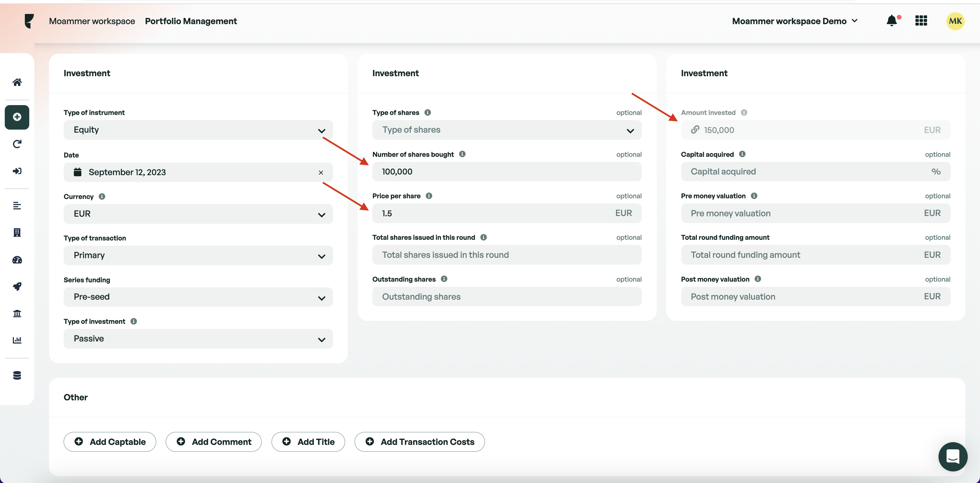Screen dimensions: 980x483
Task: Focus Pre money valuation field
Action: coord(816,213)
